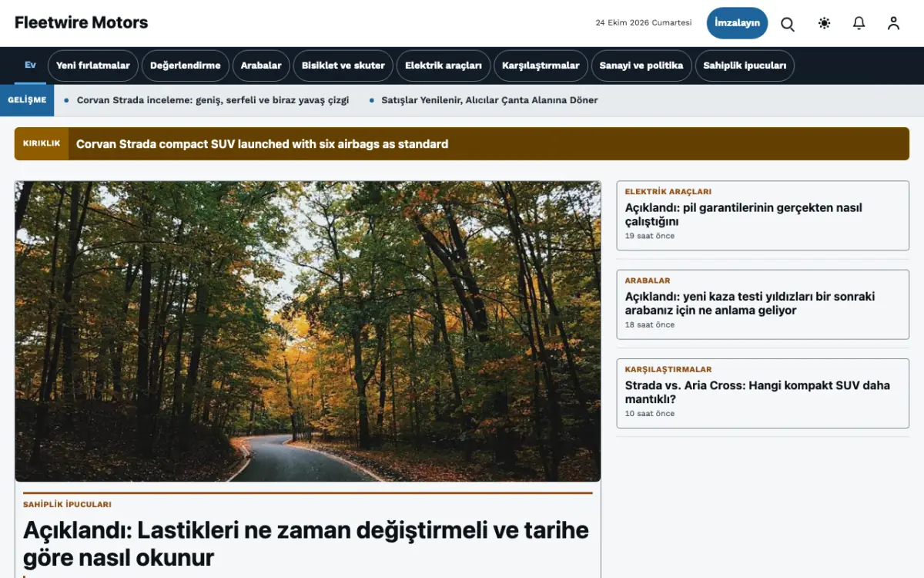Open Bisiklet ve skuter section
The image size is (924, 578).
[343, 66]
